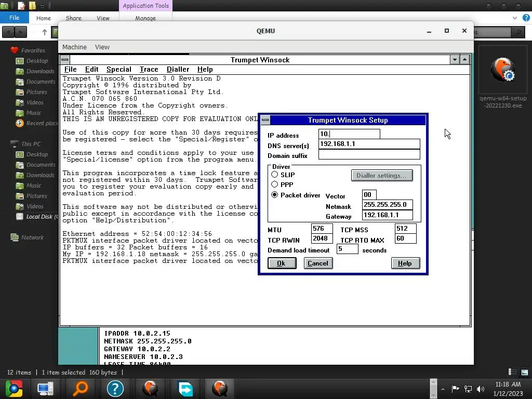
Task: Open Trumpet Winsock File menu
Action: click(x=70, y=69)
